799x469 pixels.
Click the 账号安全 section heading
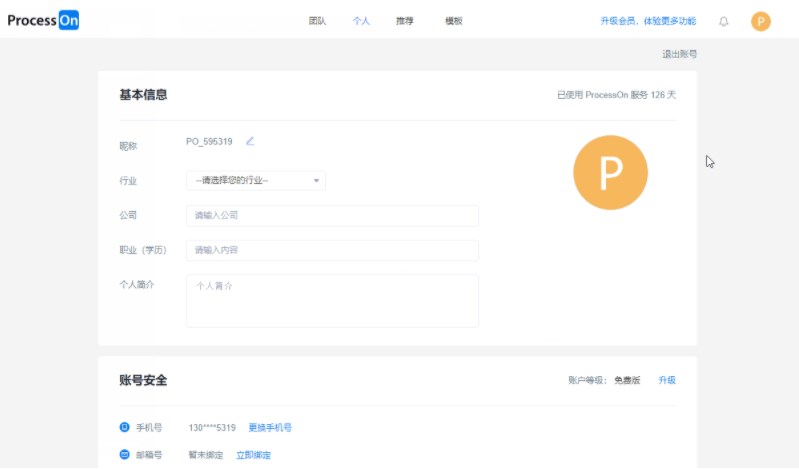pos(143,380)
